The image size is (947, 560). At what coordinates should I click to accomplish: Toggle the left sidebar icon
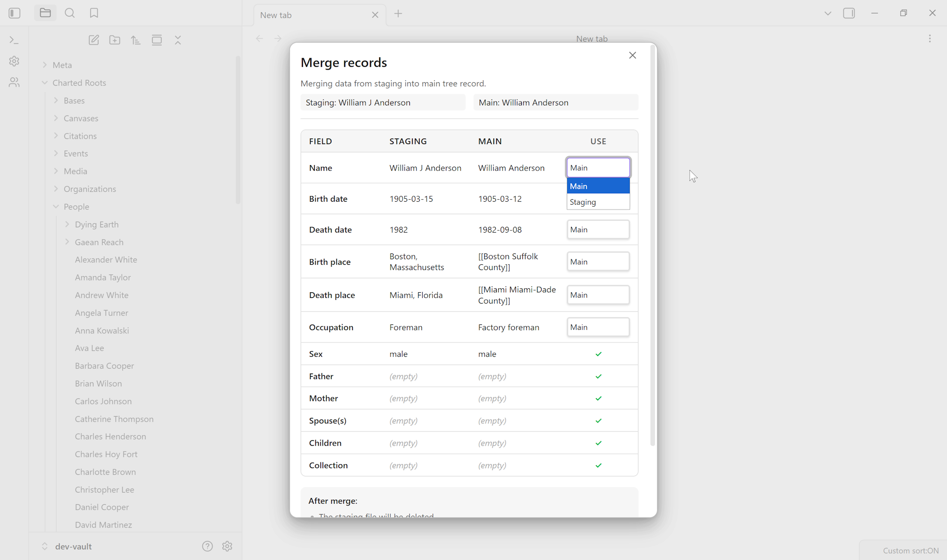(x=14, y=13)
